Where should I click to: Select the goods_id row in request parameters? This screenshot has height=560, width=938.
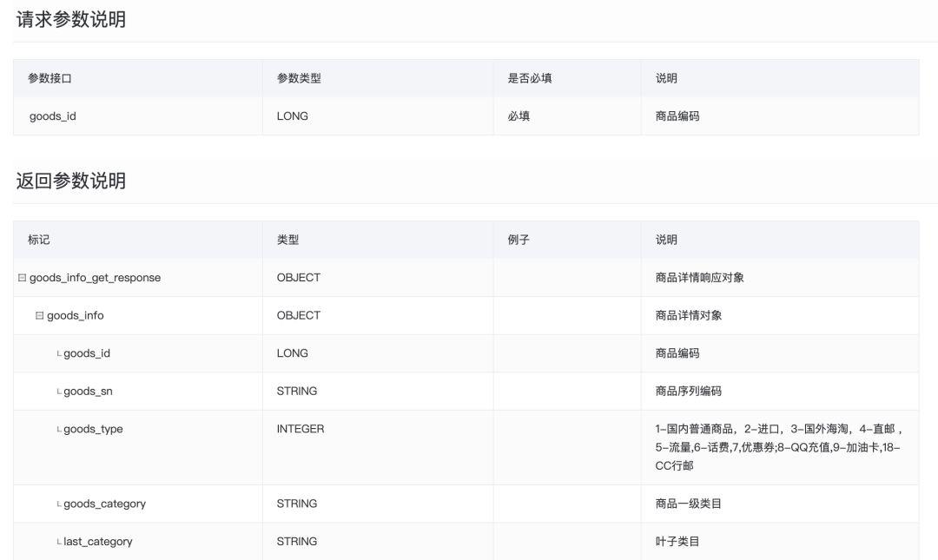466,116
